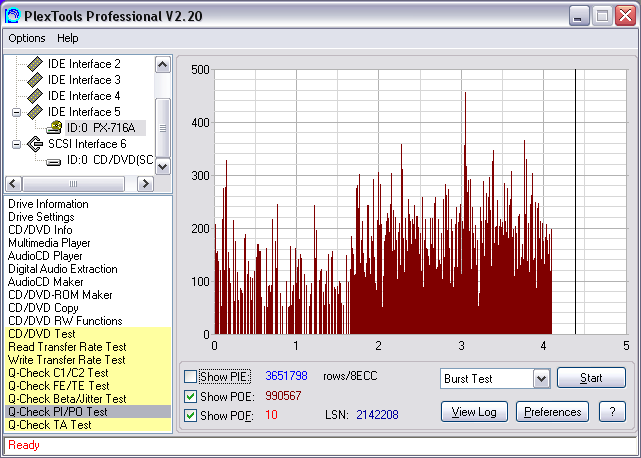The image size is (641, 458).
Task: Click the IDE Interface 2 chip icon
Action: (35, 64)
